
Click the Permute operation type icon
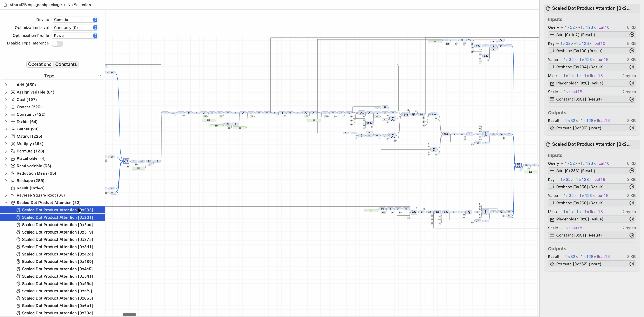pyautogui.click(x=12, y=151)
